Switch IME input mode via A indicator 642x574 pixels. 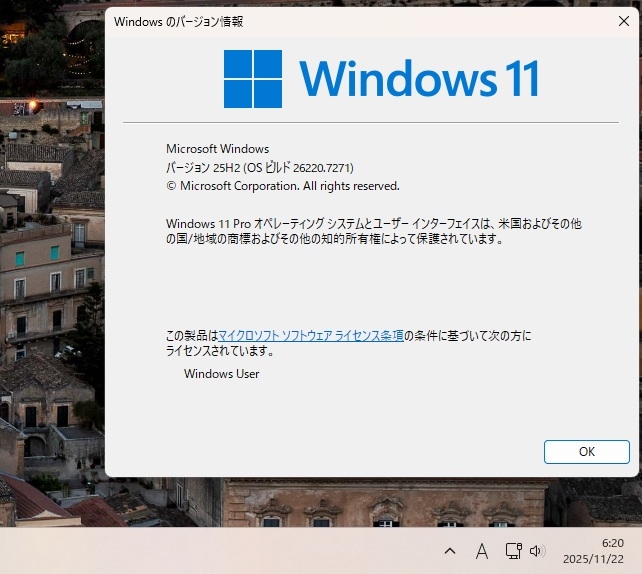(x=482, y=551)
